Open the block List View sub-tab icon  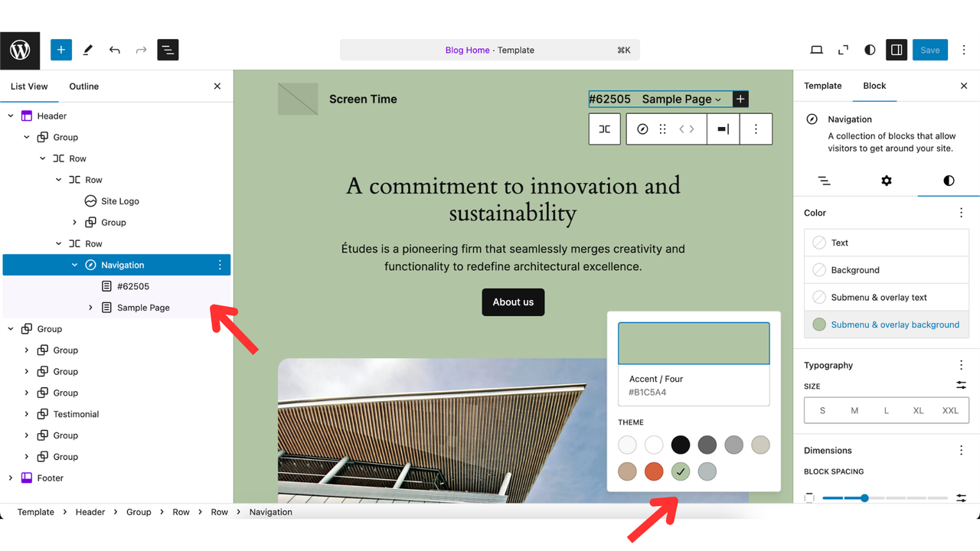pyautogui.click(x=825, y=181)
